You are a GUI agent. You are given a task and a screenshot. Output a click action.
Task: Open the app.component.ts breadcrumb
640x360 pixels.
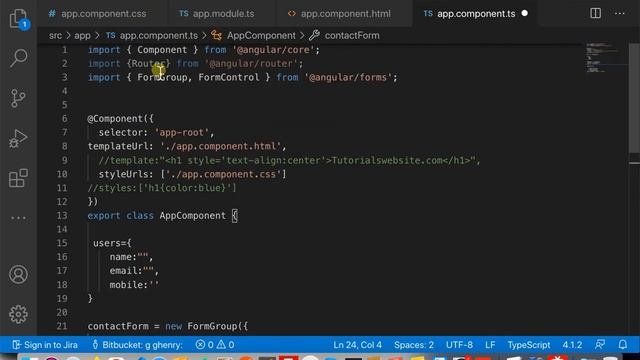152,36
